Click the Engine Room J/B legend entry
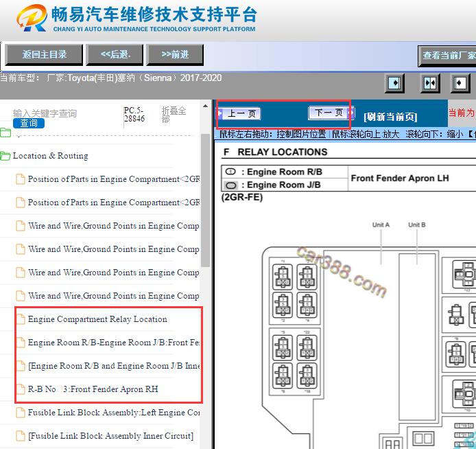The height and width of the screenshot is (449, 476). pyautogui.click(x=272, y=185)
